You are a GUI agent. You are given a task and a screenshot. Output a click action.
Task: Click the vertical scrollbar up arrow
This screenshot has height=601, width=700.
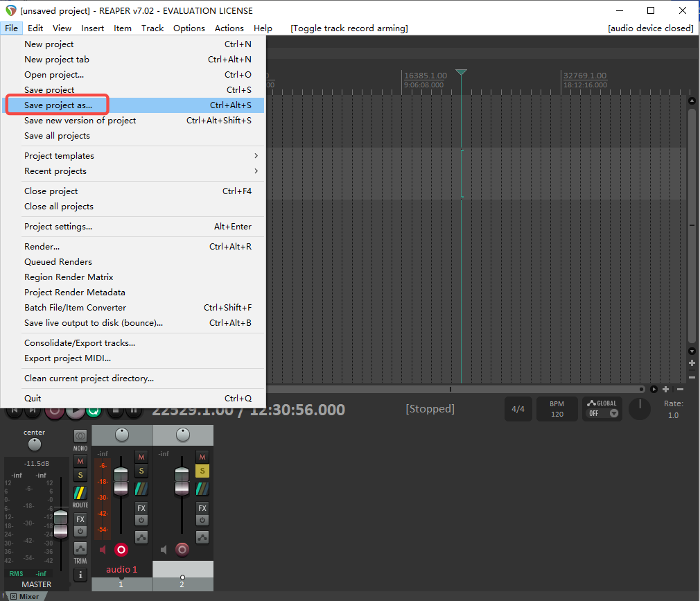point(692,101)
